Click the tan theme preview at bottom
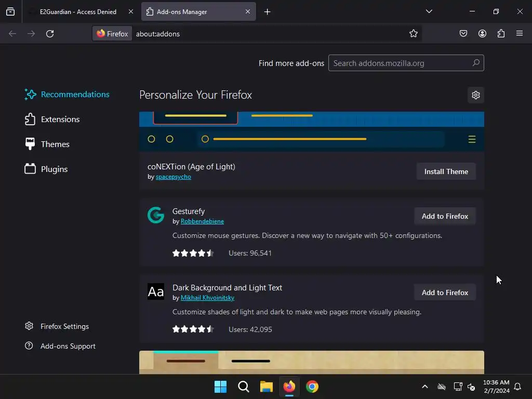This screenshot has width=532, height=399. 312,362
